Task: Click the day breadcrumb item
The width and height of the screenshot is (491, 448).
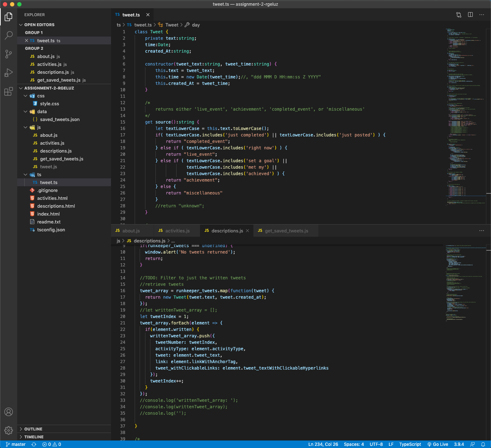Action: [192, 25]
